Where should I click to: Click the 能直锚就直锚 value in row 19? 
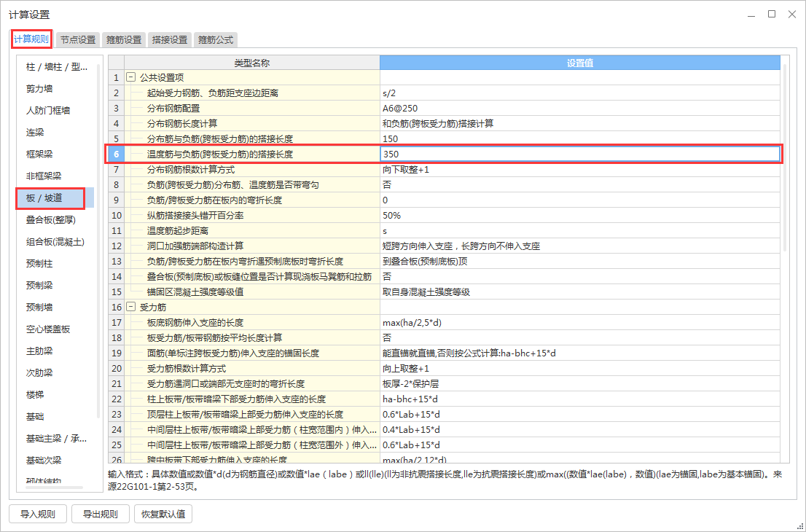[x=580, y=353]
